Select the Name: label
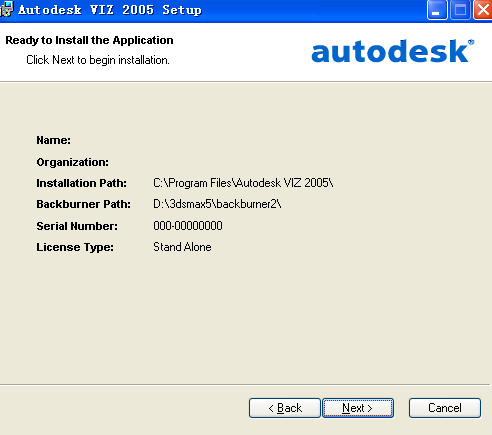Viewport: 492px width, 435px height. pyautogui.click(x=53, y=140)
